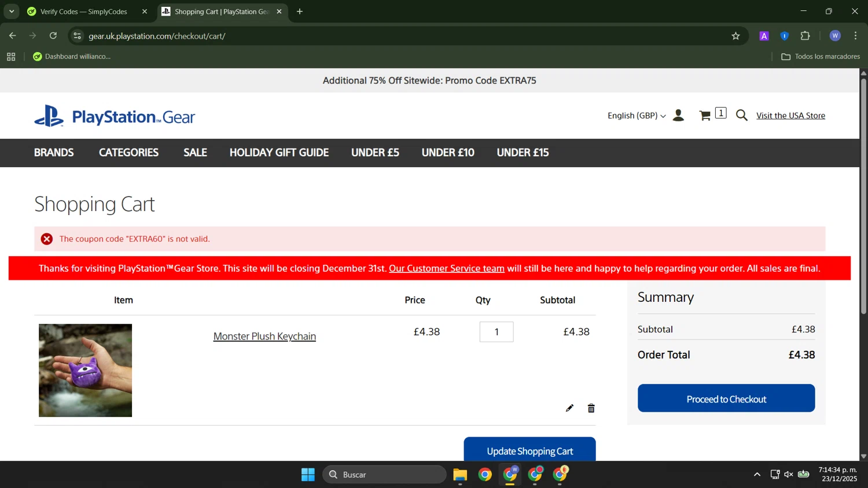View site information icon in address bar
Image resolution: width=868 pixels, height=488 pixels.
click(77, 36)
